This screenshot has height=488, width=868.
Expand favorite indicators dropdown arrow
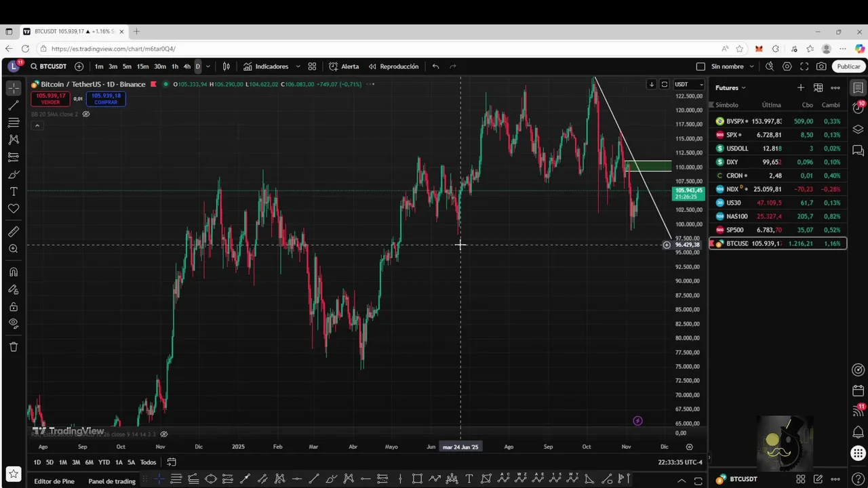coord(298,66)
